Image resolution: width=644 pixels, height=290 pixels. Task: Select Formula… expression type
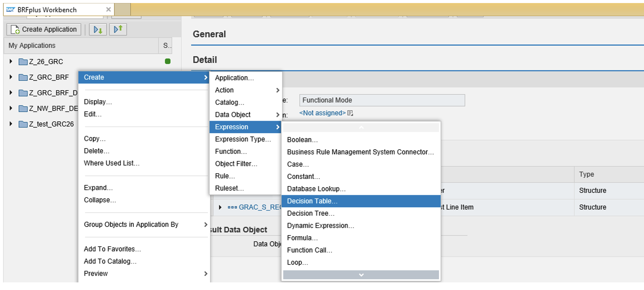pyautogui.click(x=361, y=238)
